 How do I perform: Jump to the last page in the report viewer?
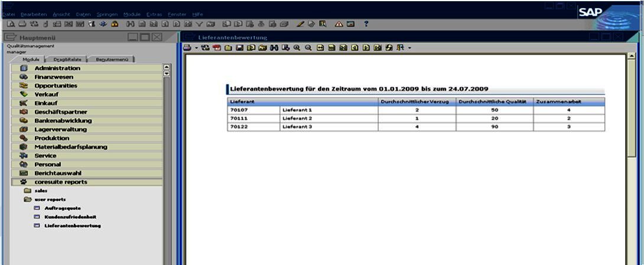(x=378, y=48)
